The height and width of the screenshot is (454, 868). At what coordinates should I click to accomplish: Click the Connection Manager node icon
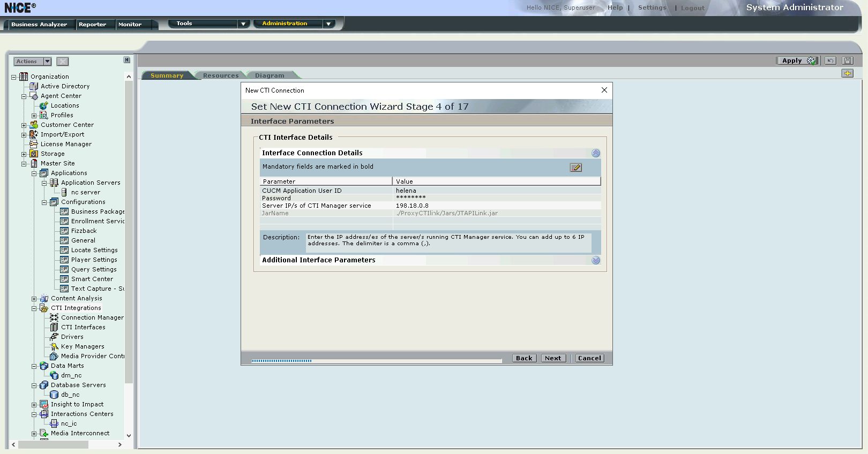(54, 317)
